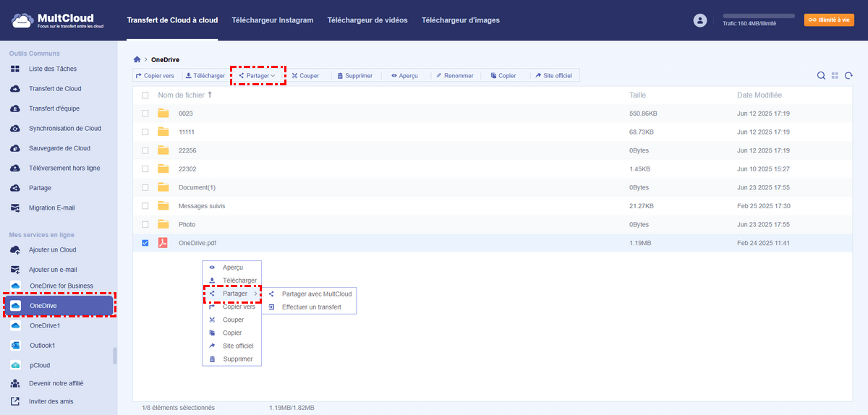Open the search magnifier icon
The height and width of the screenshot is (415, 868).
point(821,75)
